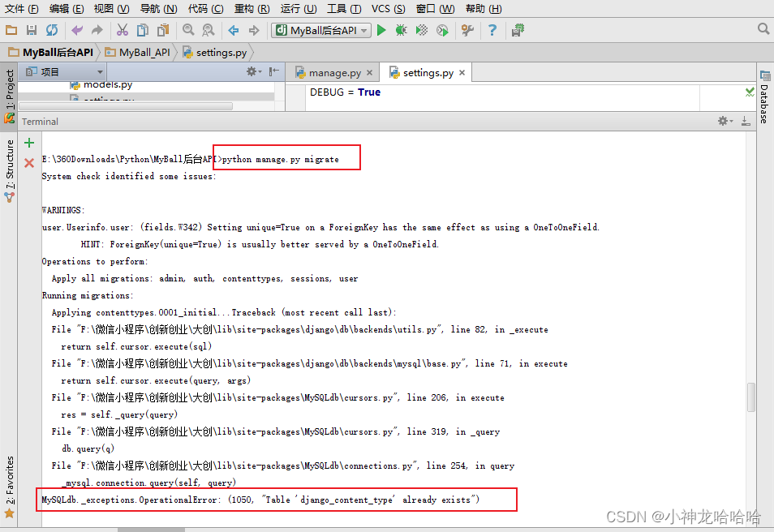Open Terminal panel gear settings
Screen dimensions: 774x532
click(x=725, y=121)
